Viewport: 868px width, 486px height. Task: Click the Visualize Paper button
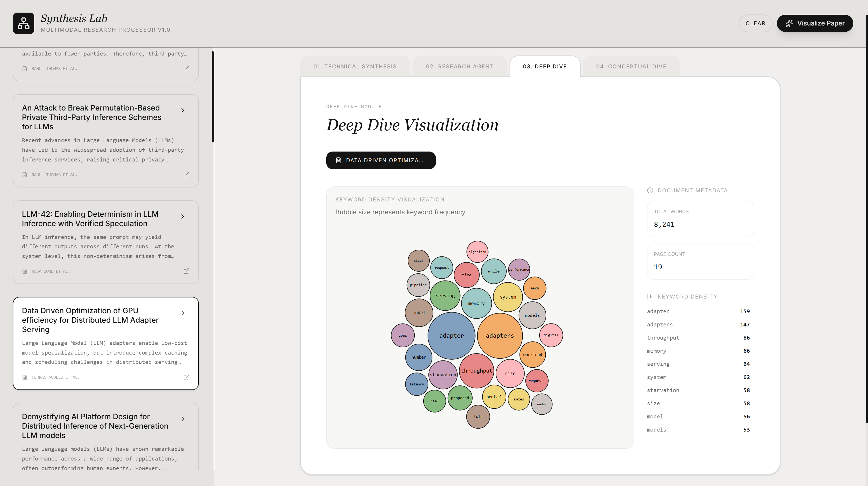[x=815, y=23]
